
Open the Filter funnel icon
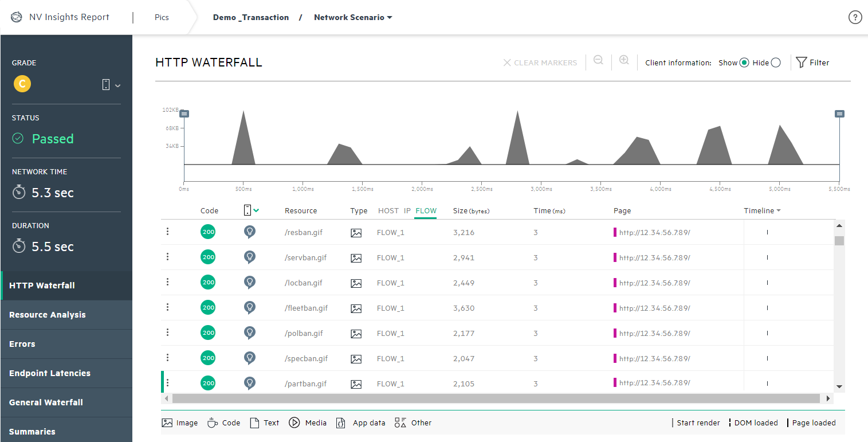[x=802, y=62]
